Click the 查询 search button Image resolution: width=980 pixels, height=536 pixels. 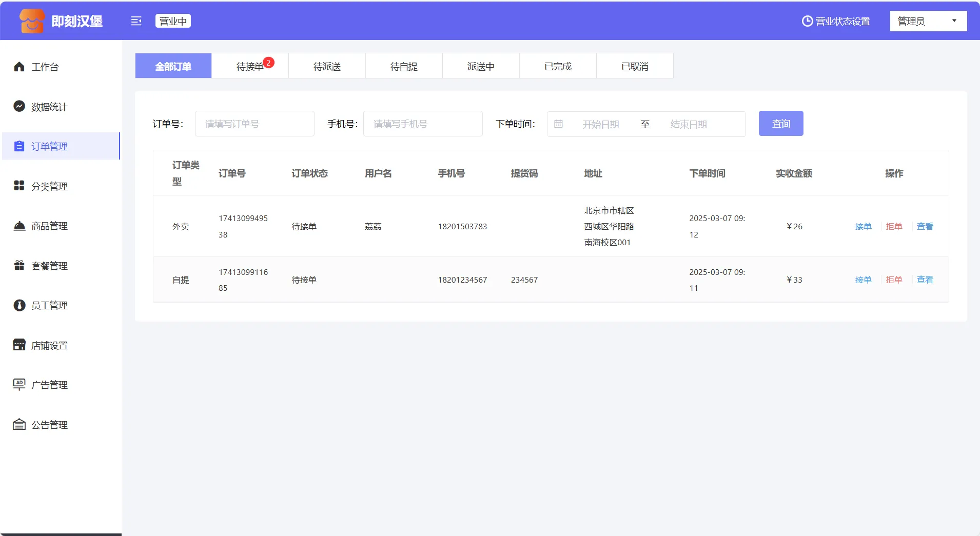780,124
